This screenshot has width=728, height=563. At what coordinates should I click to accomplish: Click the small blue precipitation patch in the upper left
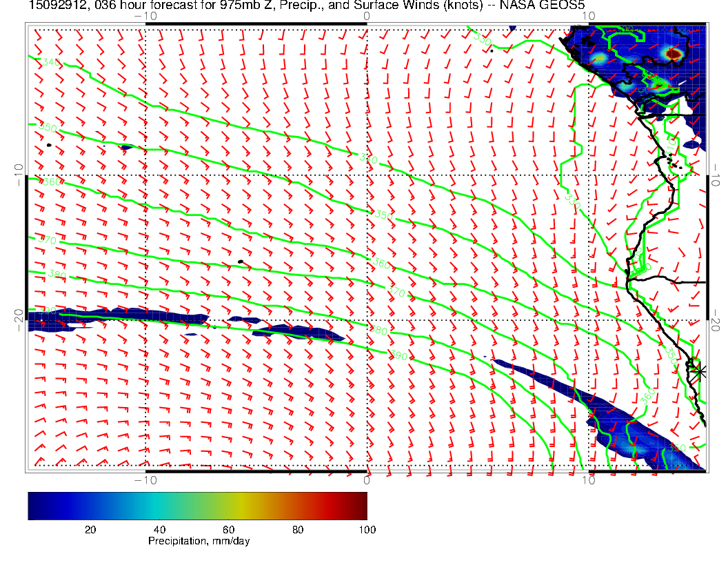tap(126, 147)
